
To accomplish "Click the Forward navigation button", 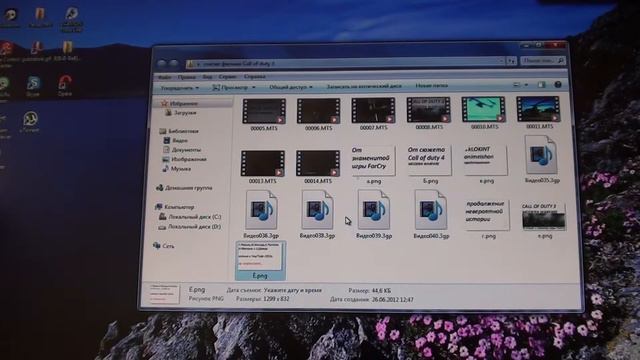I will click(x=174, y=64).
